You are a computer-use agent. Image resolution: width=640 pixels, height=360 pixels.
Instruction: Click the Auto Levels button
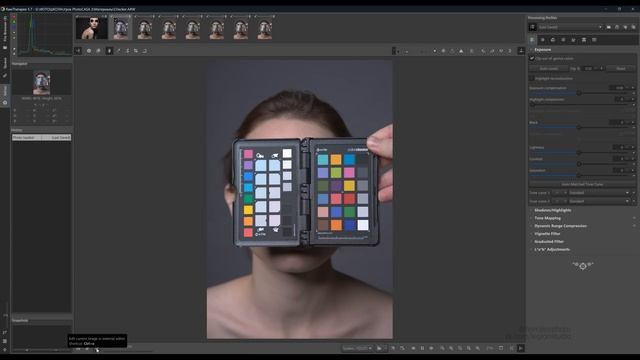click(549, 69)
